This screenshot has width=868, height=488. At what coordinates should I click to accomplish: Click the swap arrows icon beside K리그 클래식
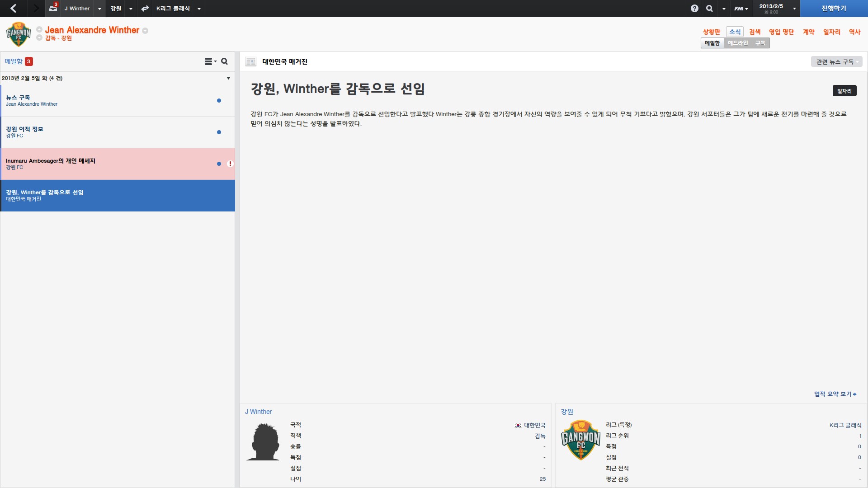[145, 8]
